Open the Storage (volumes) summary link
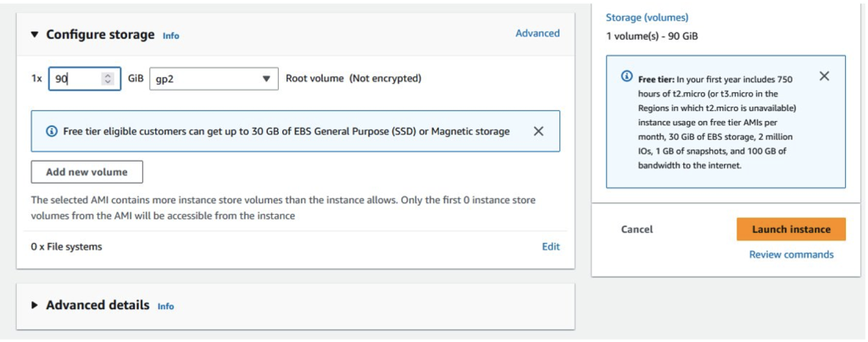This screenshot has height=342, width=868. click(x=647, y=17)
